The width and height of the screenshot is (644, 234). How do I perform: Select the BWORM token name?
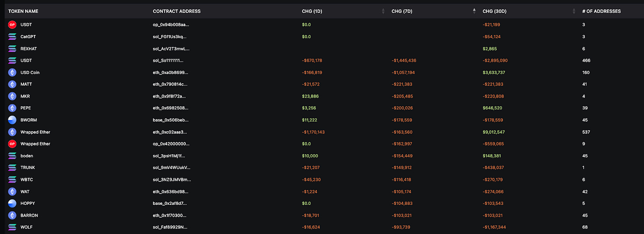tap(28, 120)
